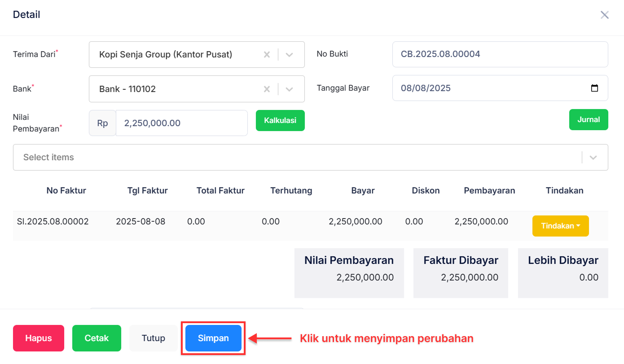Viewport: 624px width, 364px height.
Task: Open the Kalkulasi calculation function
Action: click(x=280, y=120)
